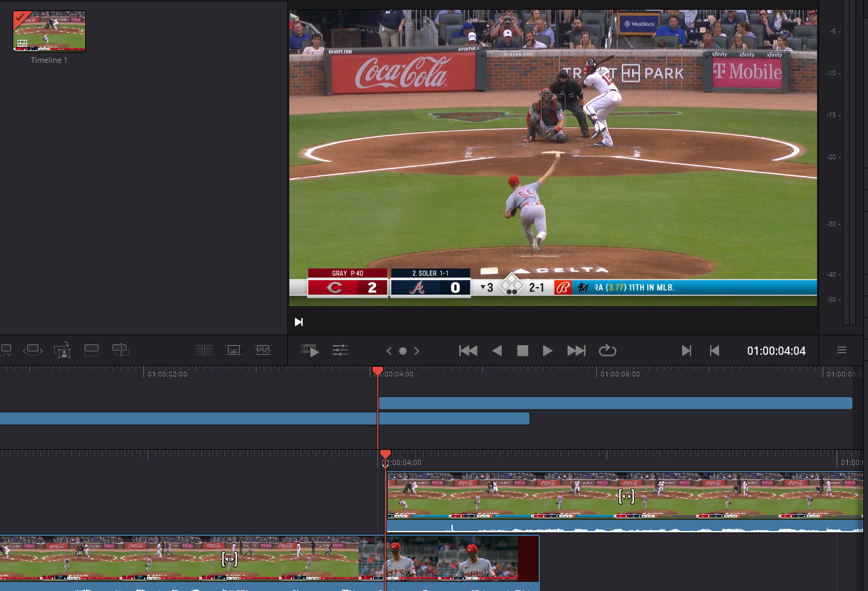Image resolution: width=868 pixels, height=591 pixels.
Task: Apply the Dissolve transition icon
Action: (x=233, y=350)
